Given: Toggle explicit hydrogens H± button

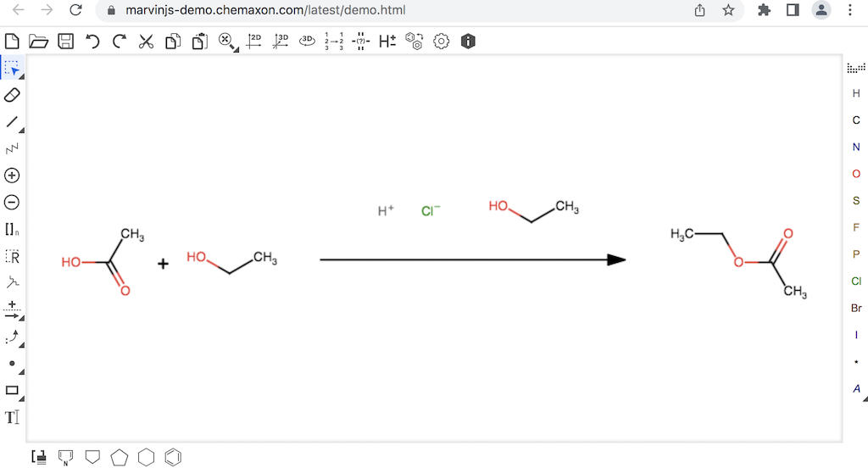Looking at the screenshot, I should (387, 41).
